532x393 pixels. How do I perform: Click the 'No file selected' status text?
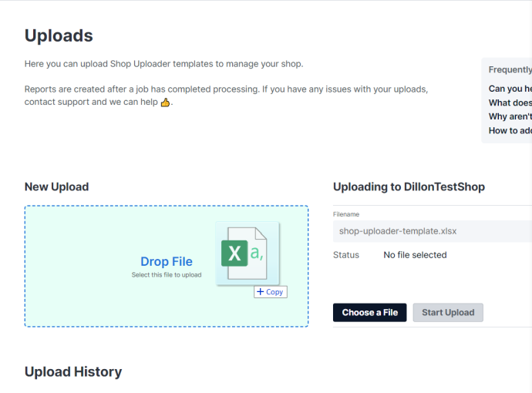coord(415,255)
